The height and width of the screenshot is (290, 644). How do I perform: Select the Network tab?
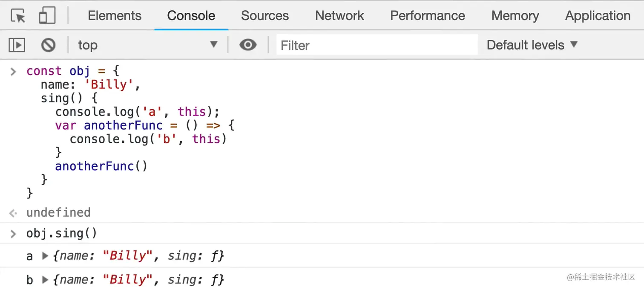(x=339, y=16)
